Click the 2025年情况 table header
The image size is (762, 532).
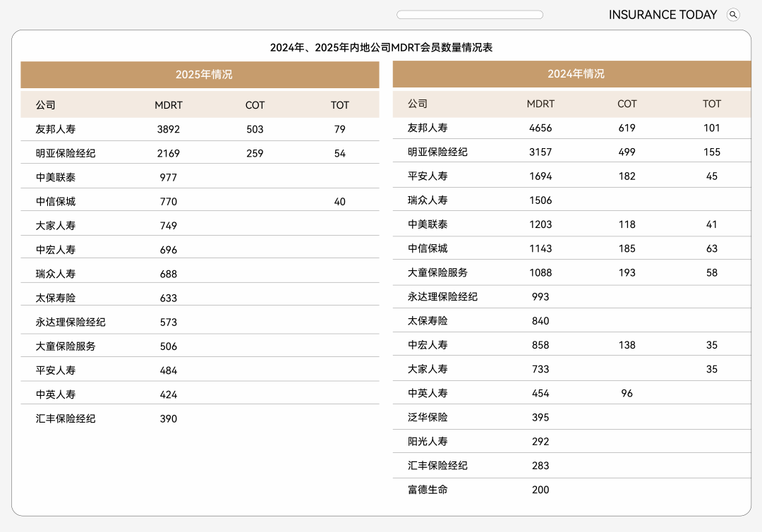pos(200,74)
